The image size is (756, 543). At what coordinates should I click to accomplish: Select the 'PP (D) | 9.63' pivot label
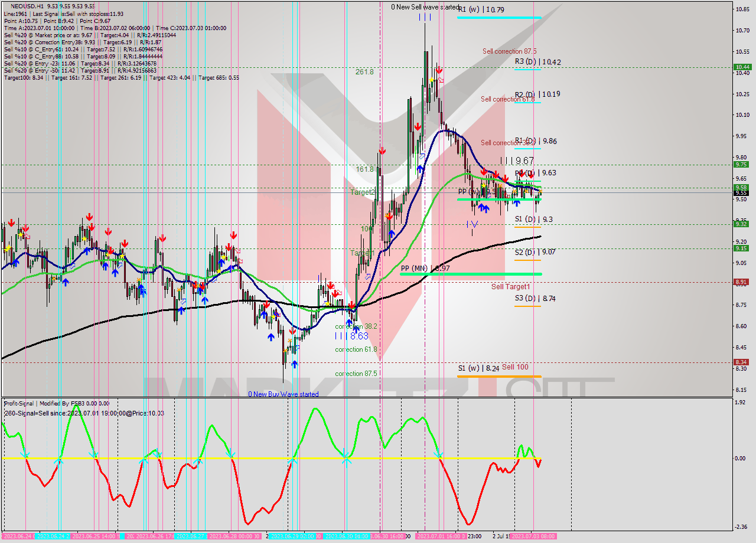(535, 173)
